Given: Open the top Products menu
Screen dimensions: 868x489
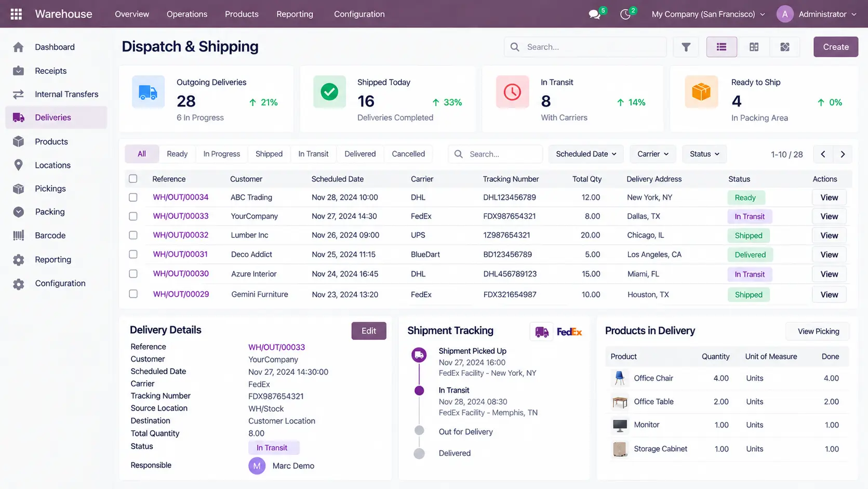Looking at the screenshot, I should point(242,14).
